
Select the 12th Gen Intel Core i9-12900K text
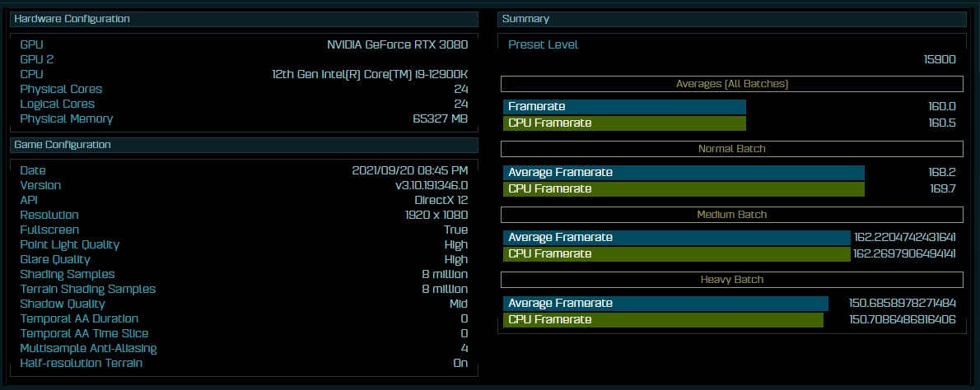[x=370, y=74]
